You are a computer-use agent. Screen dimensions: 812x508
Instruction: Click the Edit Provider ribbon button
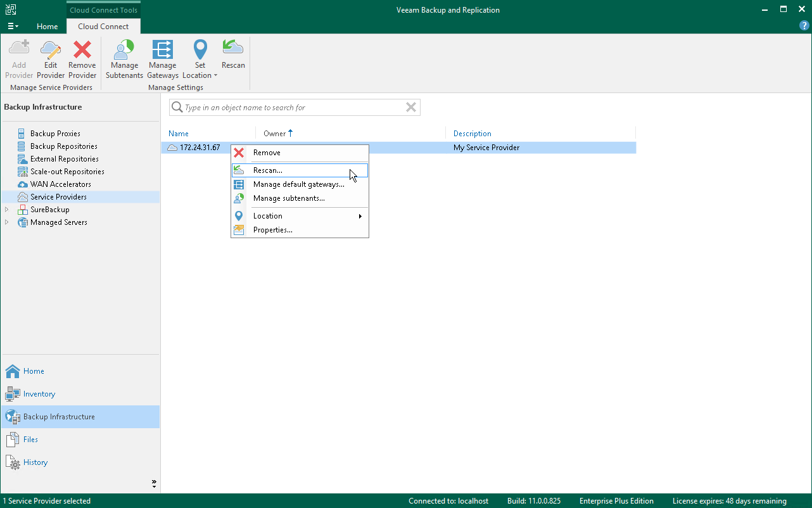[x=51, y=59]
